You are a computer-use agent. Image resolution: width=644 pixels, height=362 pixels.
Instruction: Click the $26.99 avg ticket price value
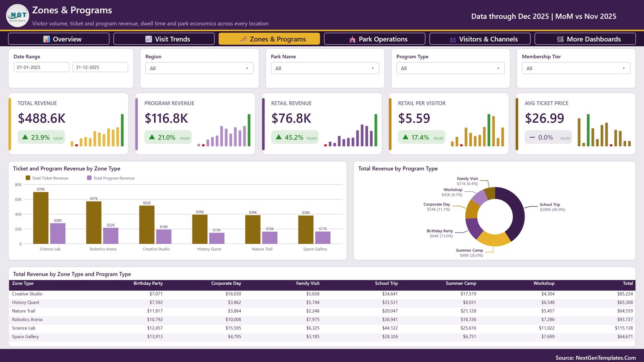pos(545,118)
